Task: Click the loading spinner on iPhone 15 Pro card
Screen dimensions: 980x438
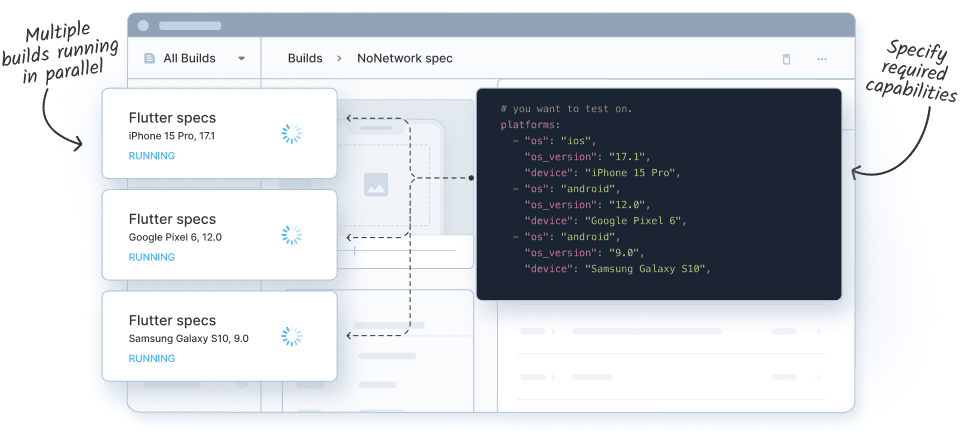Action: [291, 134]
